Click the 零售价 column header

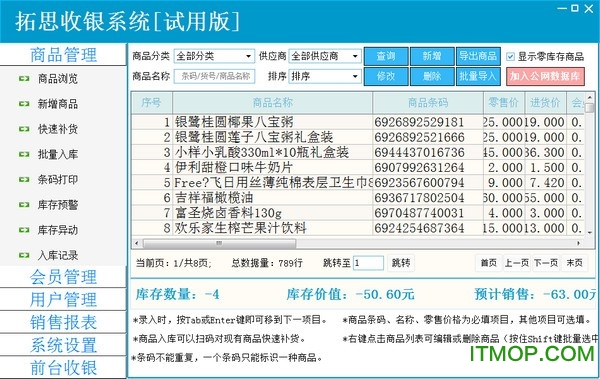pos(504,103)
